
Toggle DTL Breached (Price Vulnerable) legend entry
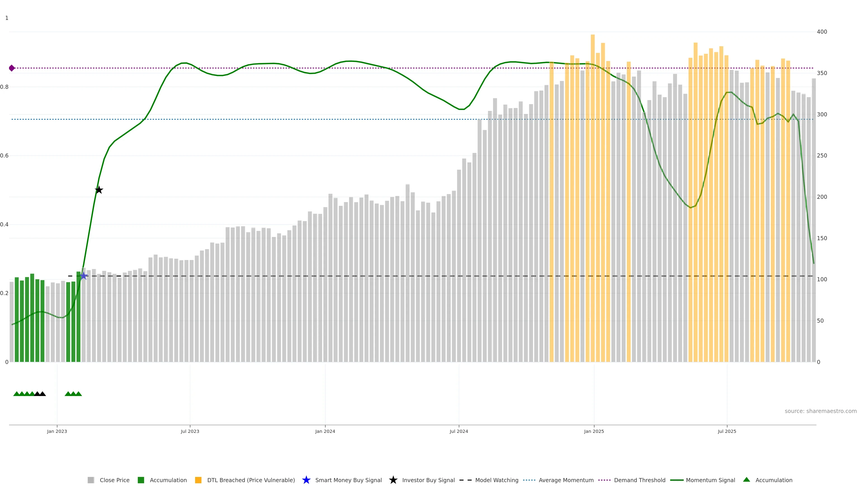251,480
